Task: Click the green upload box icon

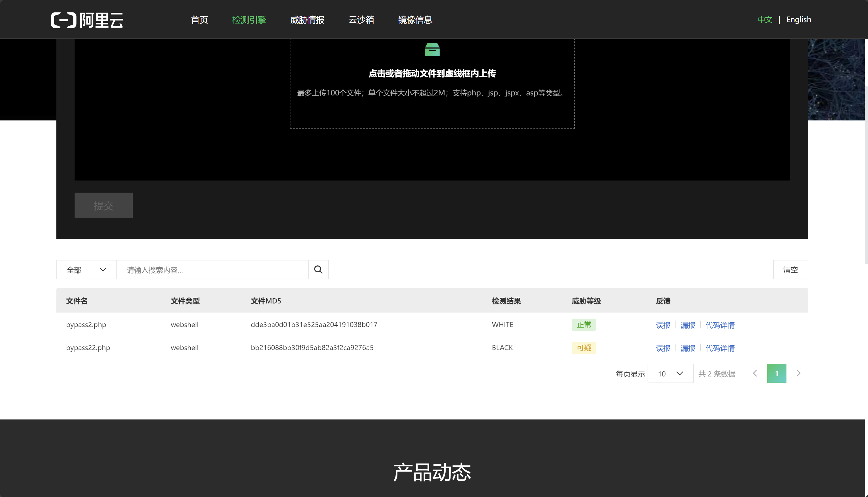Action: pos(432,50)
